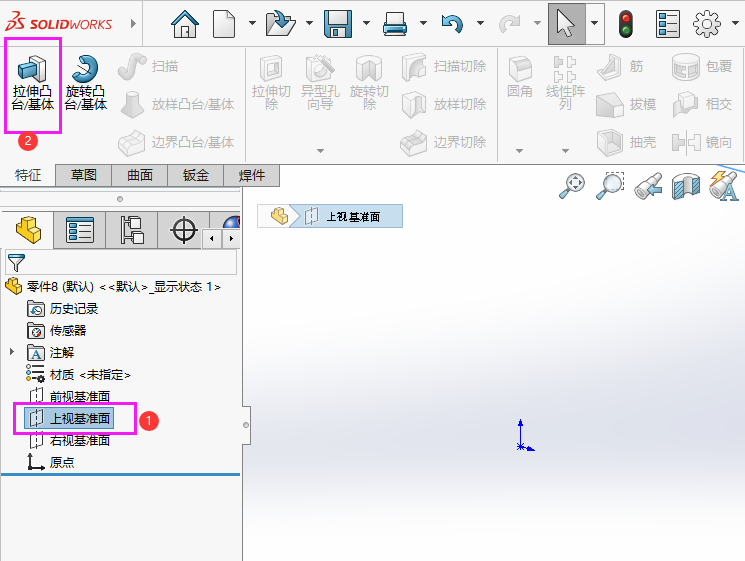Click Section View icon
745x561 pixels.
686,186
